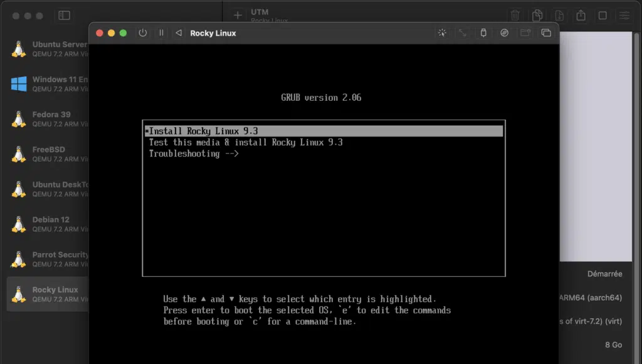Select Parrot Security VM in sidebar
Screen dimensions: 642x364
[x=48, y=259]
